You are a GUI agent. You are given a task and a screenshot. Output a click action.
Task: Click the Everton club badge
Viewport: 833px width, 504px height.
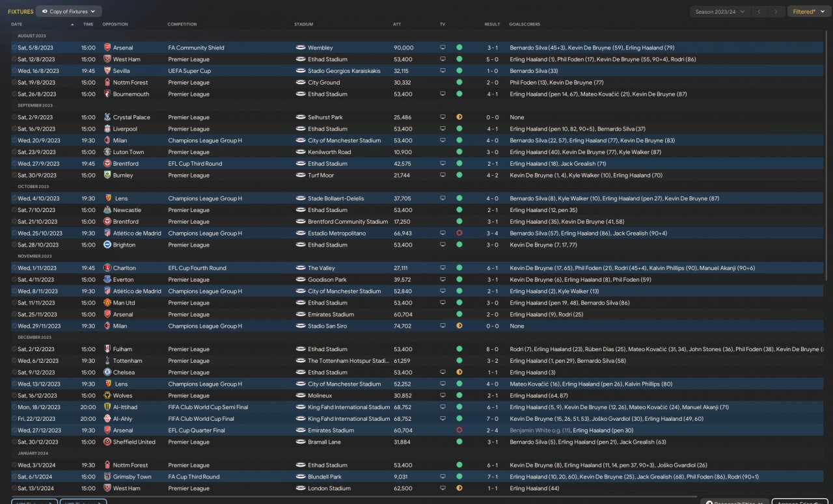tap(107, 280)
